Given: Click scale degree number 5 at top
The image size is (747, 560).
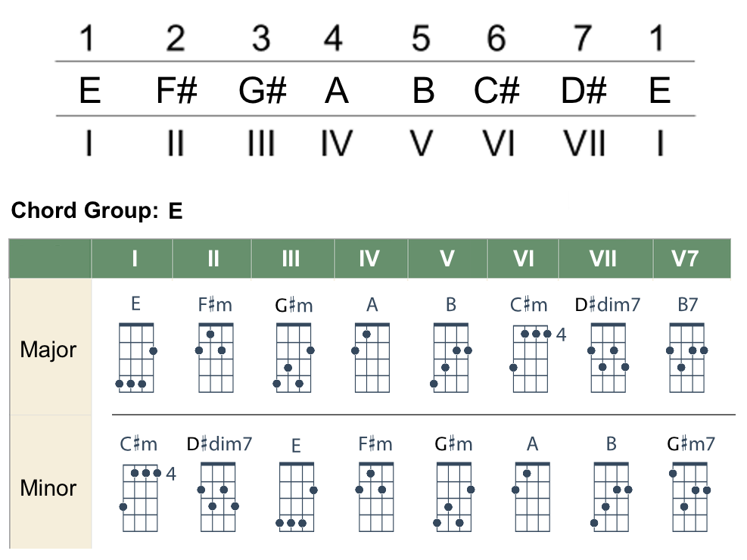Looking at the screenshot, I should tap(421, 38).
